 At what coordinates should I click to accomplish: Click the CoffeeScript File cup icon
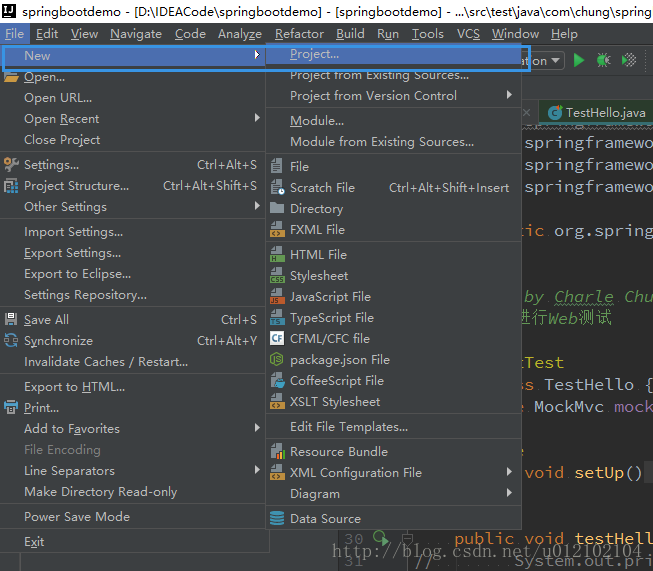point(277,381)
